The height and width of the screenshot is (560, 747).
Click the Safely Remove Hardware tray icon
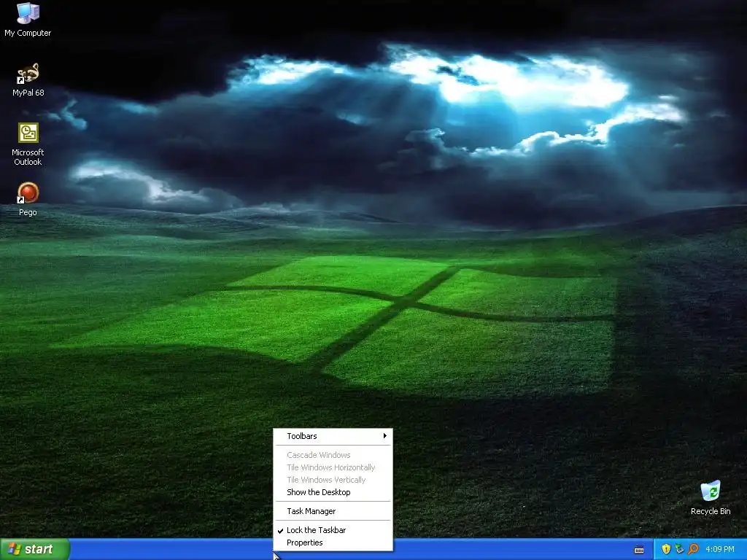pos(679,549)
